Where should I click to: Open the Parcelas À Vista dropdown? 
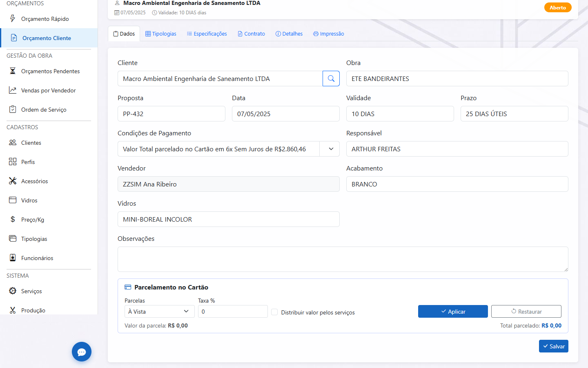tap(159, 312)
